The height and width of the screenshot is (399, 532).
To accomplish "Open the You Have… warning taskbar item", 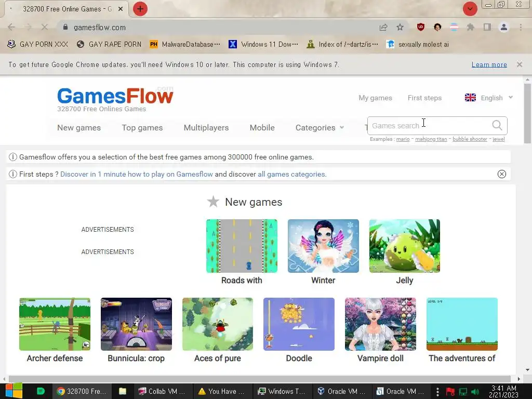I will [222, 391].
